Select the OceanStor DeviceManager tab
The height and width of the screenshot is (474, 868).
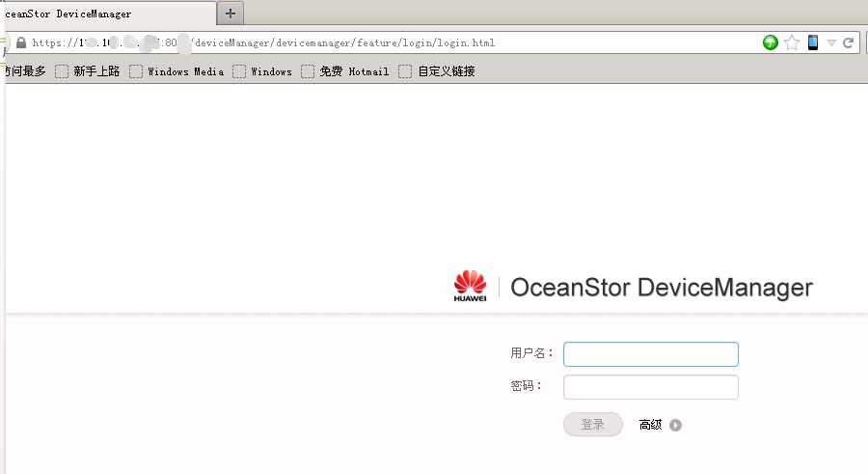click(x=108, y=14)
